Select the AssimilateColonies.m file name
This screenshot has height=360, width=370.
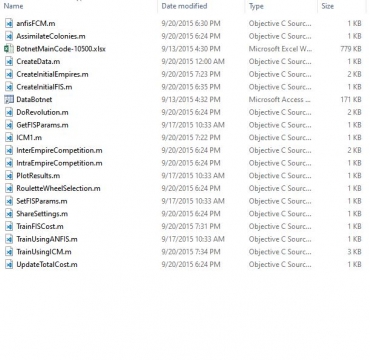[x=51, y=36]
